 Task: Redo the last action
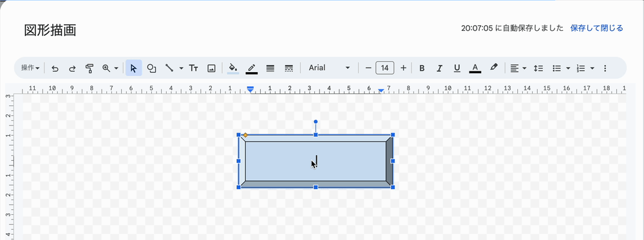[x=72, y=68]
